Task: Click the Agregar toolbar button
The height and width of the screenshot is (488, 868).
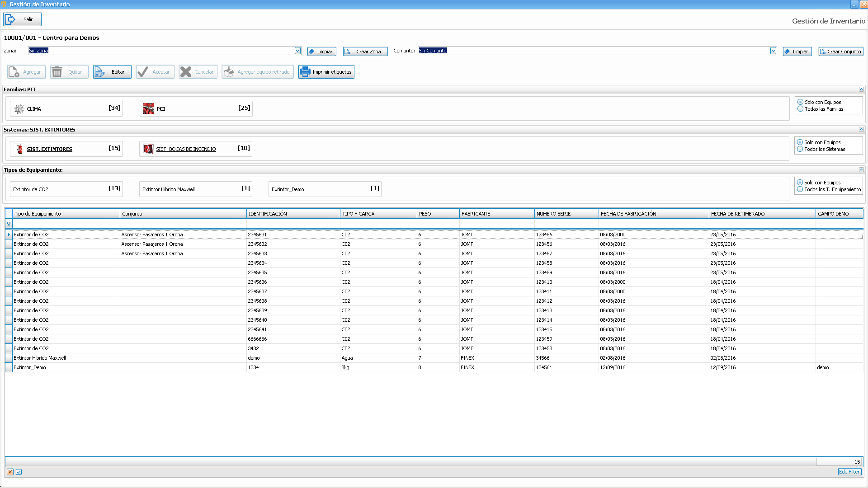Action: click(26, 72)
